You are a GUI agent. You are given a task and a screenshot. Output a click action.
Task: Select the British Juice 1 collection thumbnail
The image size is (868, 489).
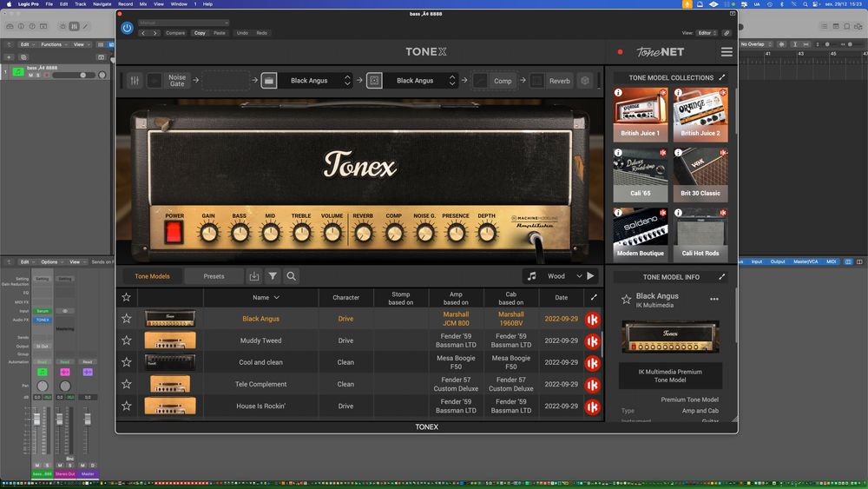(640, 114)
